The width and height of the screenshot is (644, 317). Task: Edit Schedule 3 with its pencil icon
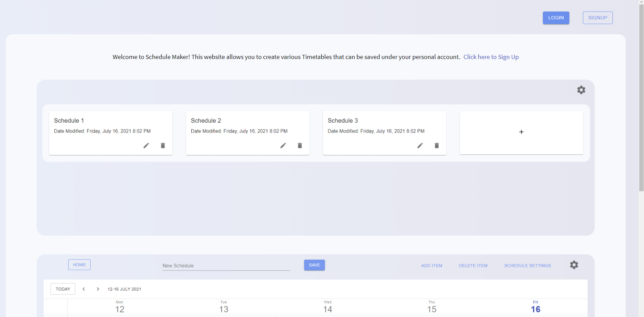[420, 145]
